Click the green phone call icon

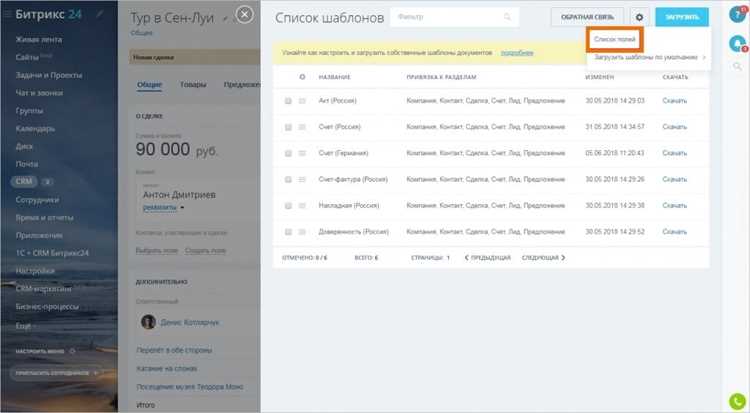[737, 402]
